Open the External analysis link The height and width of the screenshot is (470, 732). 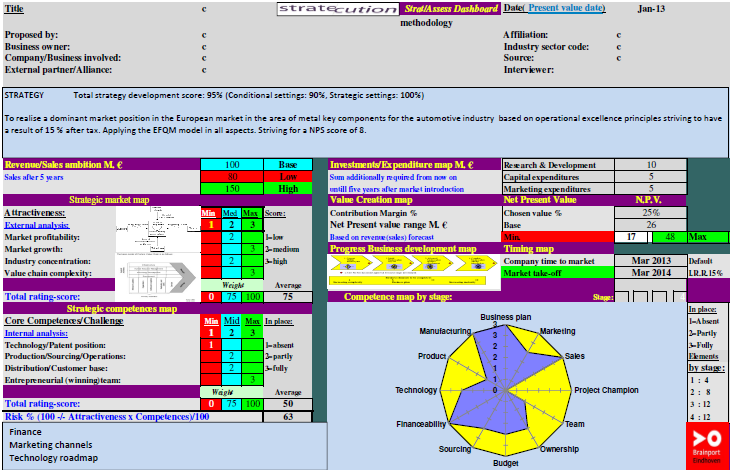(x=37, y=227)
